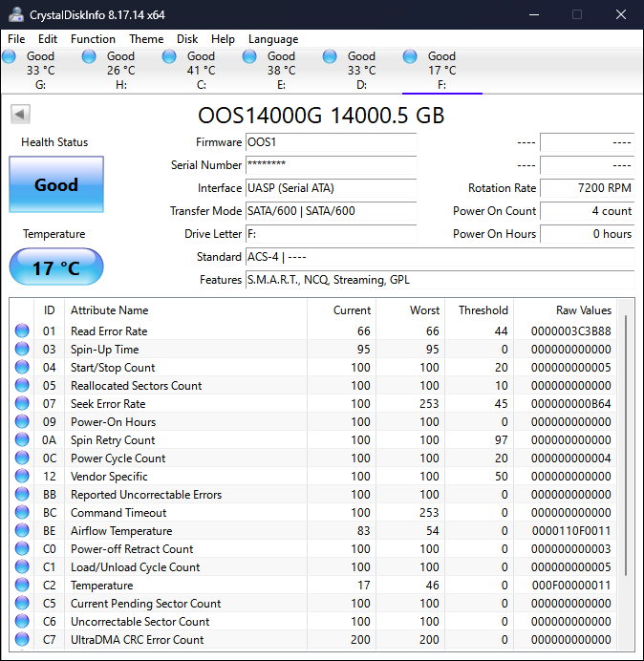This screenshot has height=661, width=644.
Task: Click raw value 000000000B64
Action: pyautogui.click(x=570, y=403)
